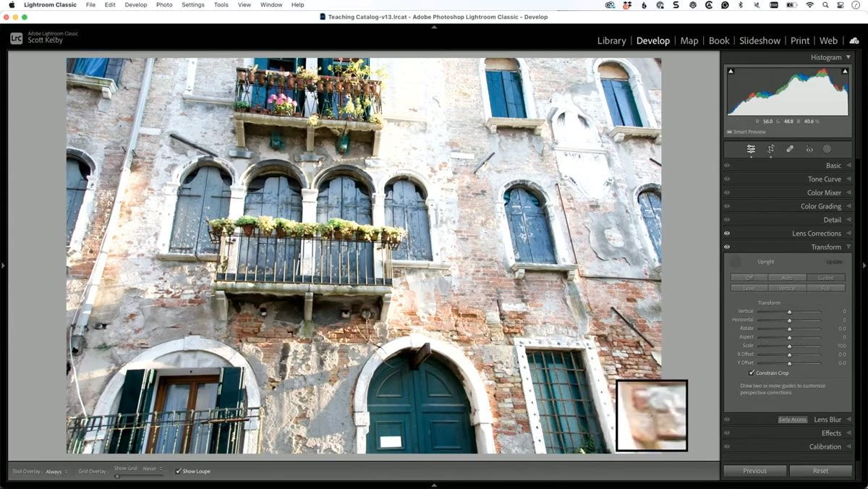This screenshot has width=868, height=489.
Task: Switch to the Map module
Action: (689, 41)
